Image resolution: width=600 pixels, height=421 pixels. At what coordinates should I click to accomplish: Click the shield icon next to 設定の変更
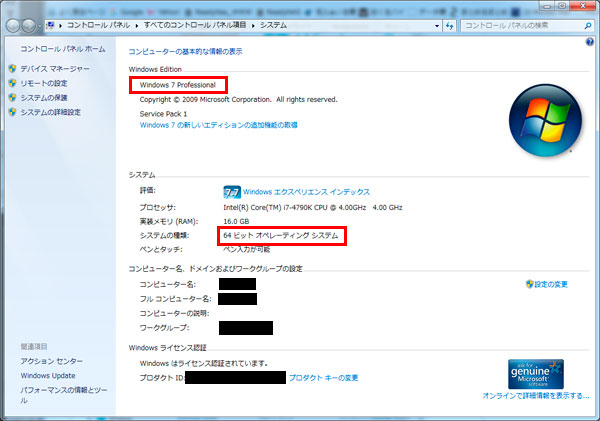click(x=530, y=284)
